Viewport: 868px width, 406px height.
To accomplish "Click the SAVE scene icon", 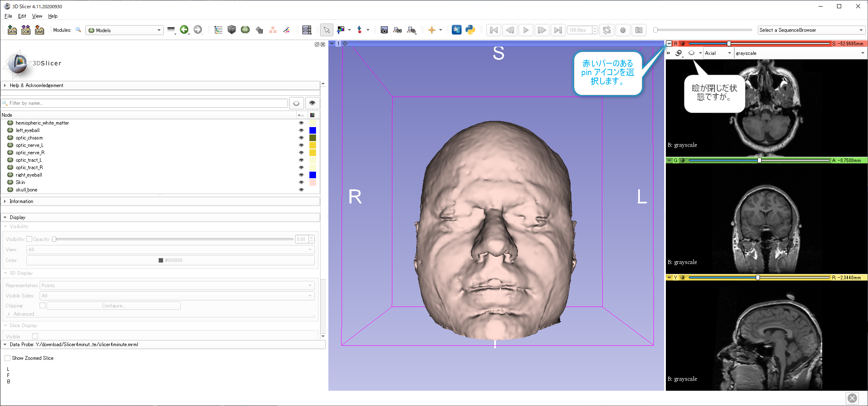I will (x=39, y=30).
